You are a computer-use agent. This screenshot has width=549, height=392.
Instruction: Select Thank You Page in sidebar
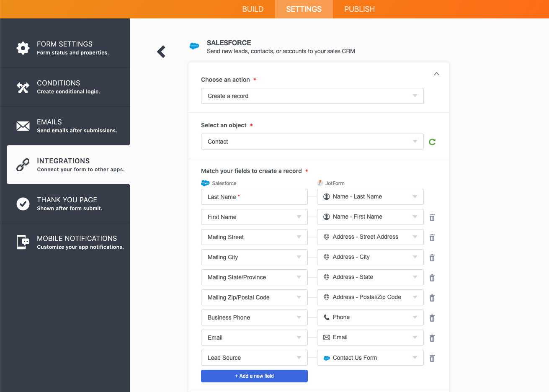tap(65, 204)
